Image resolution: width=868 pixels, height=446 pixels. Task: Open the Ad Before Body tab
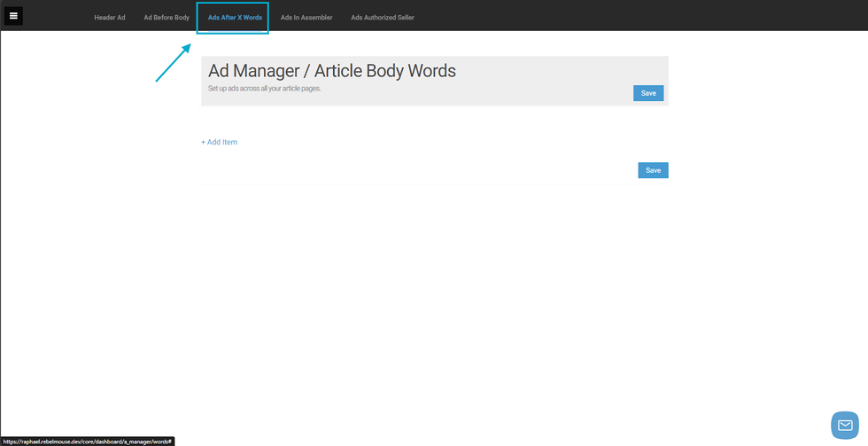point(167,17)
